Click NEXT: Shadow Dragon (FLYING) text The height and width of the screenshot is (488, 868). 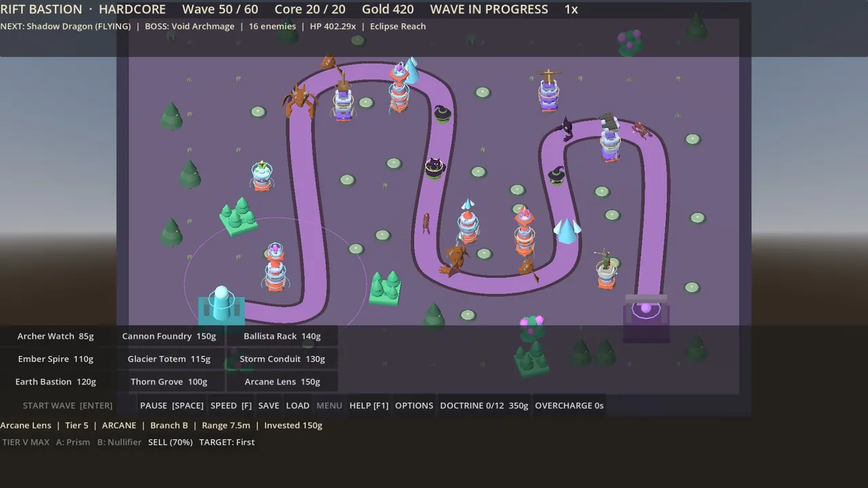[x=66, y=26]
